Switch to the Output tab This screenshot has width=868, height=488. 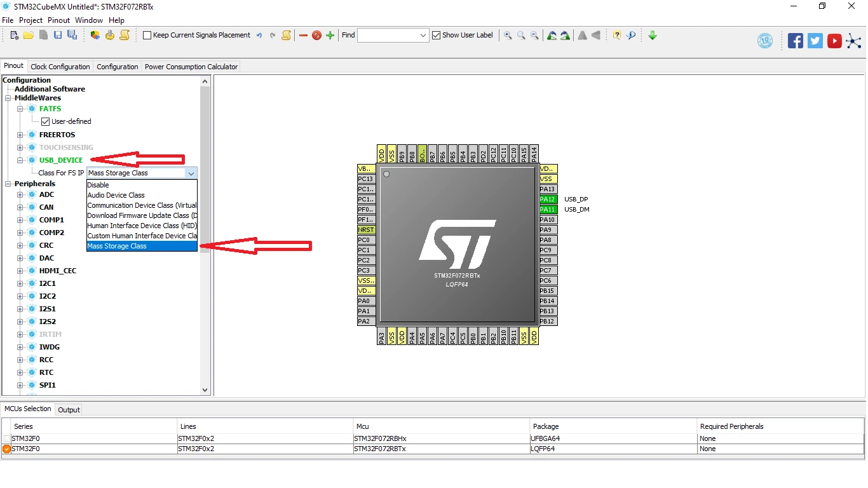69,410
